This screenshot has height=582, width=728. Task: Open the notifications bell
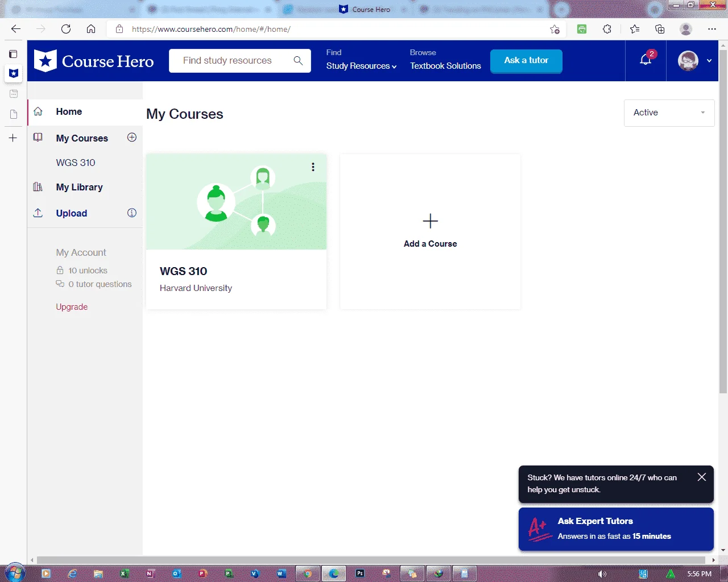point(646,60)
